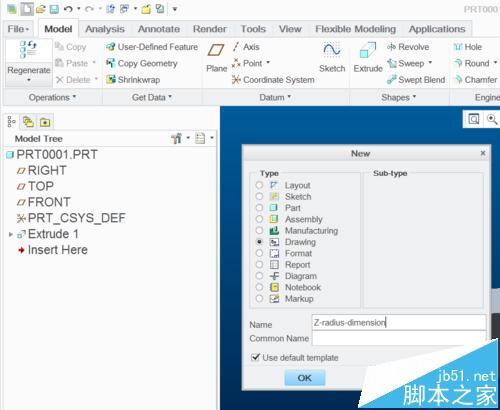The width and height of the screenshot is (500, 410).
Task: Expand the Extrude 1 tree node
Action: [x=11, y=234]
